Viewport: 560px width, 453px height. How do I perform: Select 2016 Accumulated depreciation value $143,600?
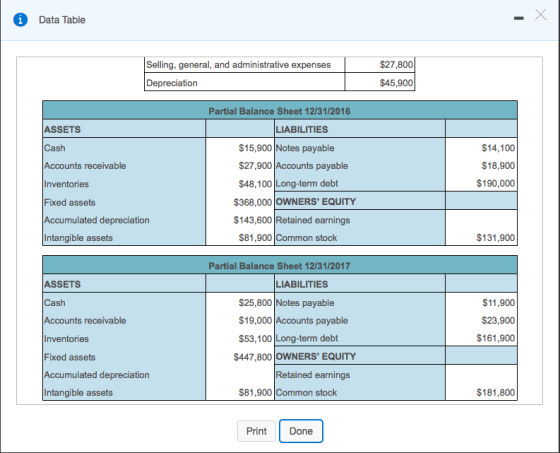pyautogui.click(x=252, y=220)
